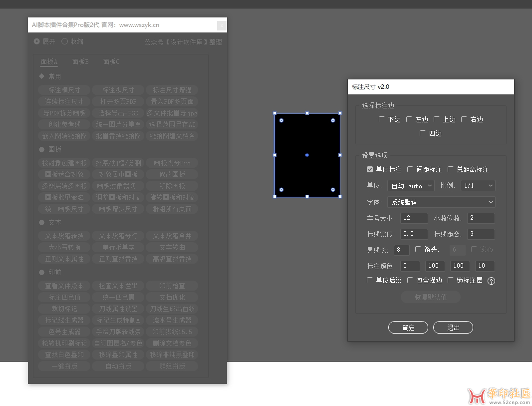
Task: Select the 收缩 radio option
Action: [64, 41]
